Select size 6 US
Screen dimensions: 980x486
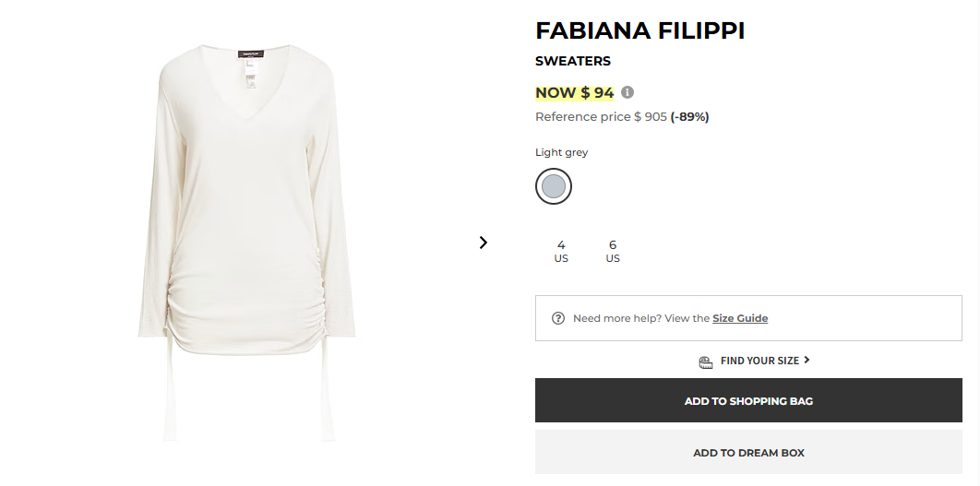tap(613, 251)
